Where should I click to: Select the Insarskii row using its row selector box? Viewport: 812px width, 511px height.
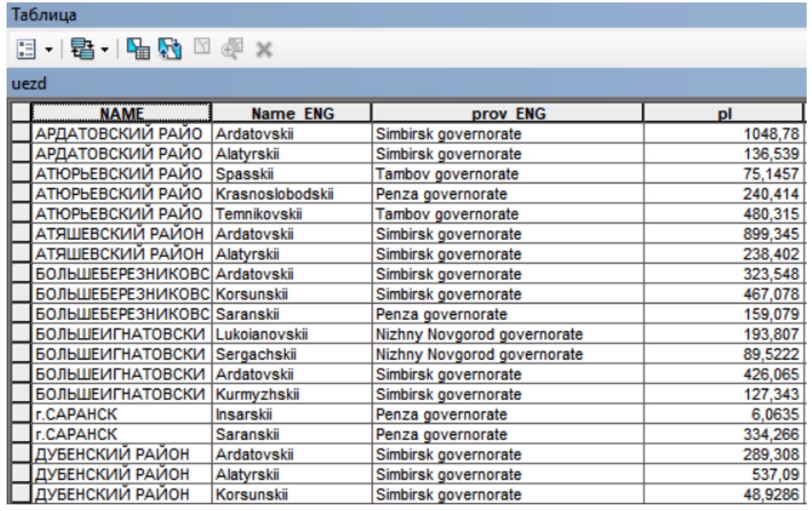[21, 414]
